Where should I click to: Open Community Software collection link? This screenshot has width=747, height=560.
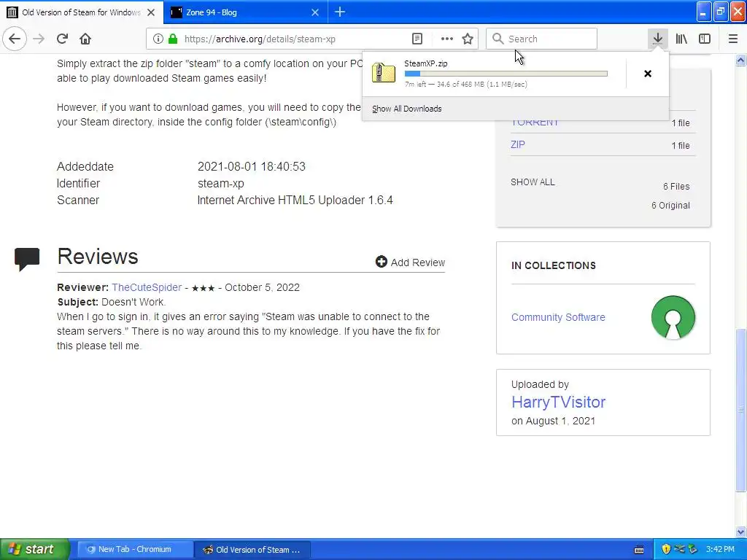[x=558, y=317]
